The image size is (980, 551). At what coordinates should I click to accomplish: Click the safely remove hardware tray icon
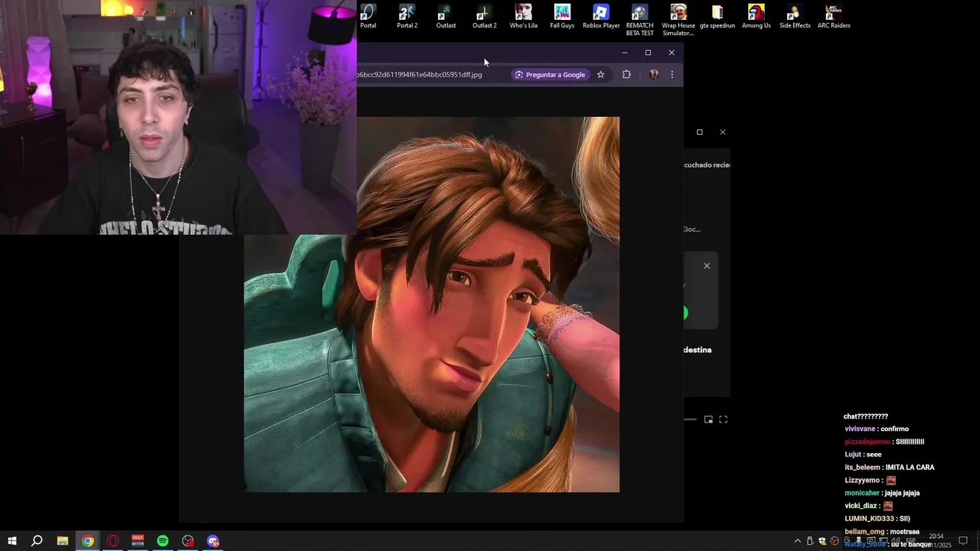[810, 541]
